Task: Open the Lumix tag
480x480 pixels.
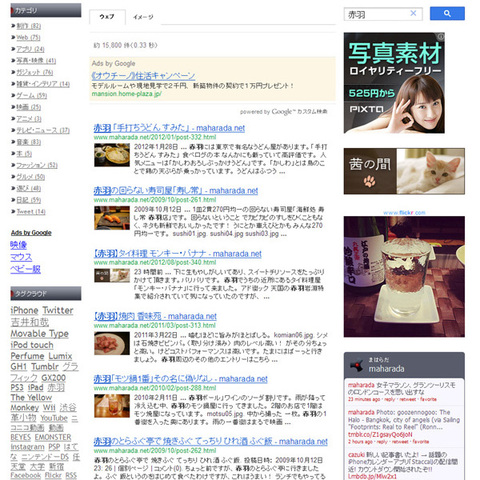Action: point(60,356)
